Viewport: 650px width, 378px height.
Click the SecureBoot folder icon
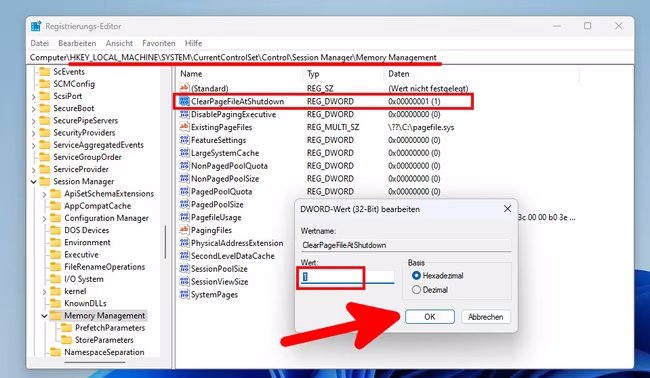click(44, 108)
